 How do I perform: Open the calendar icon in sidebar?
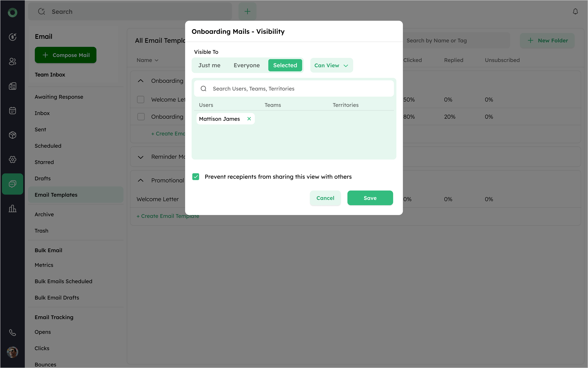[12, 111]
